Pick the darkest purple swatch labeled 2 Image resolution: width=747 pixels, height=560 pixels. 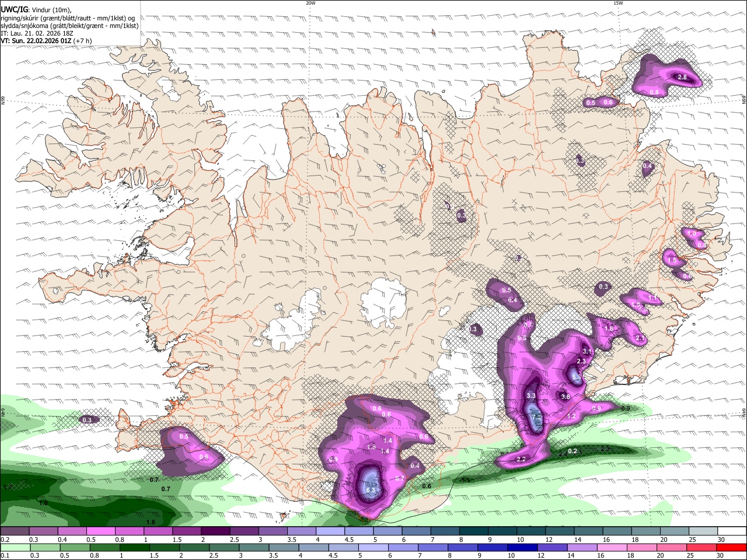pyautogui.click(x=215, y=531)
